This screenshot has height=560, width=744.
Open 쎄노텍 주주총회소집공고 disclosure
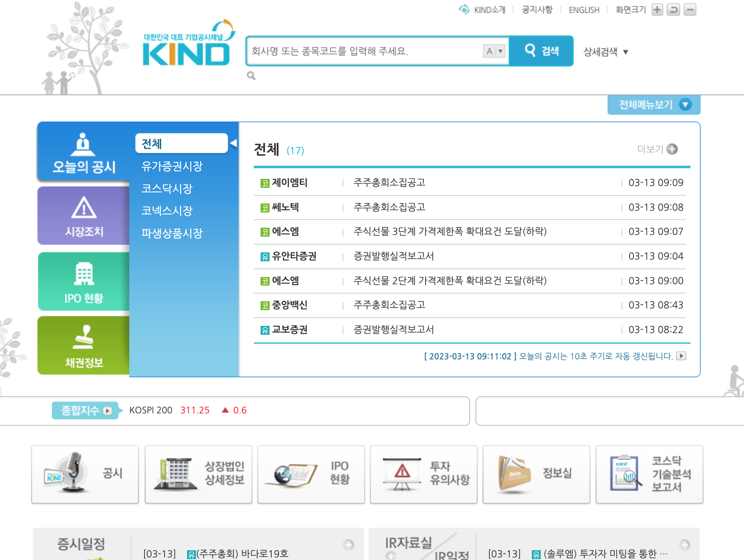(x=389, y=207)
